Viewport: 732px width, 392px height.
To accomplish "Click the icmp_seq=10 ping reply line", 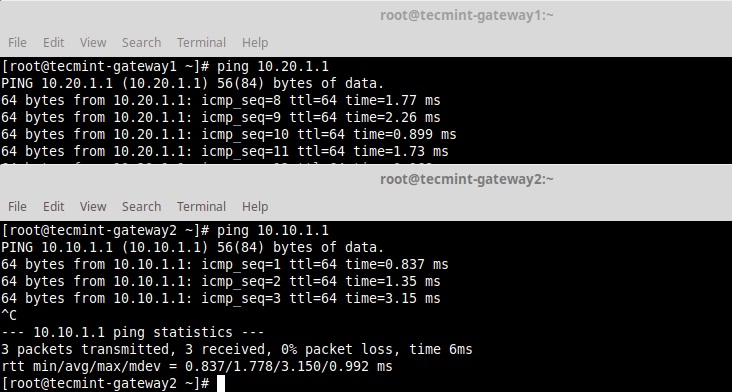I will tap(228, 134).
